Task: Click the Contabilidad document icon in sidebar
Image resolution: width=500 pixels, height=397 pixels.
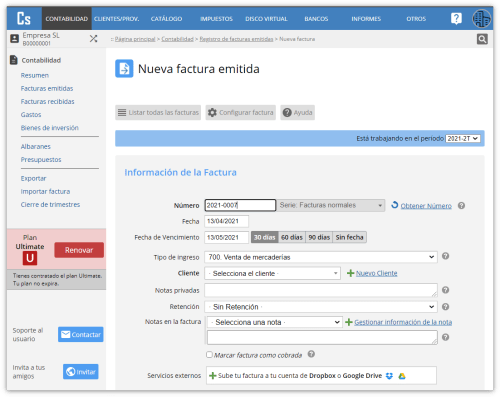Action: click(14, 60)
